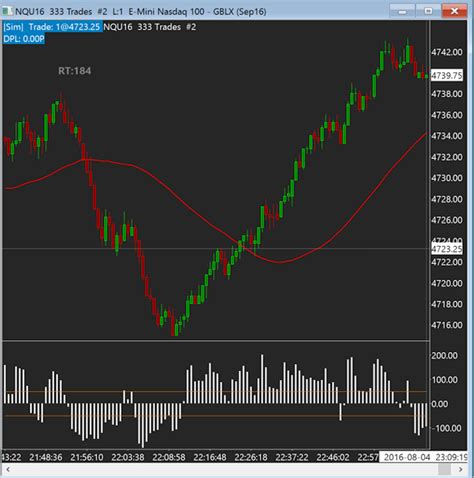Click the 2016-08-04 date label on time axis
The image size is (474, 478).
point(407,457)
